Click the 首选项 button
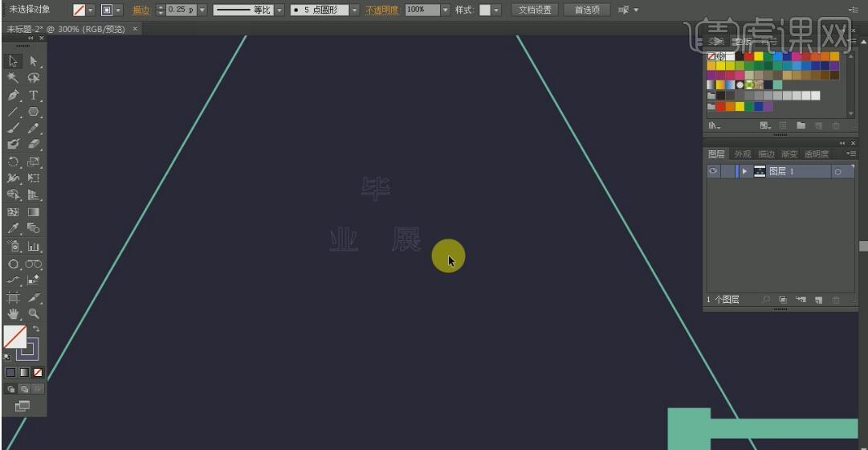 [x=587, y=10]
